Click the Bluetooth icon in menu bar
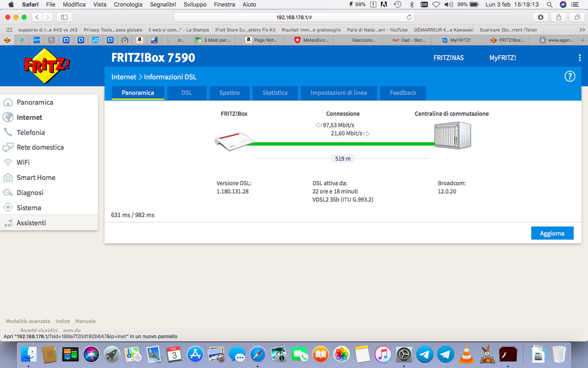Image resolution: width=588 pixels, height=368 pixels. coord(412,5)
